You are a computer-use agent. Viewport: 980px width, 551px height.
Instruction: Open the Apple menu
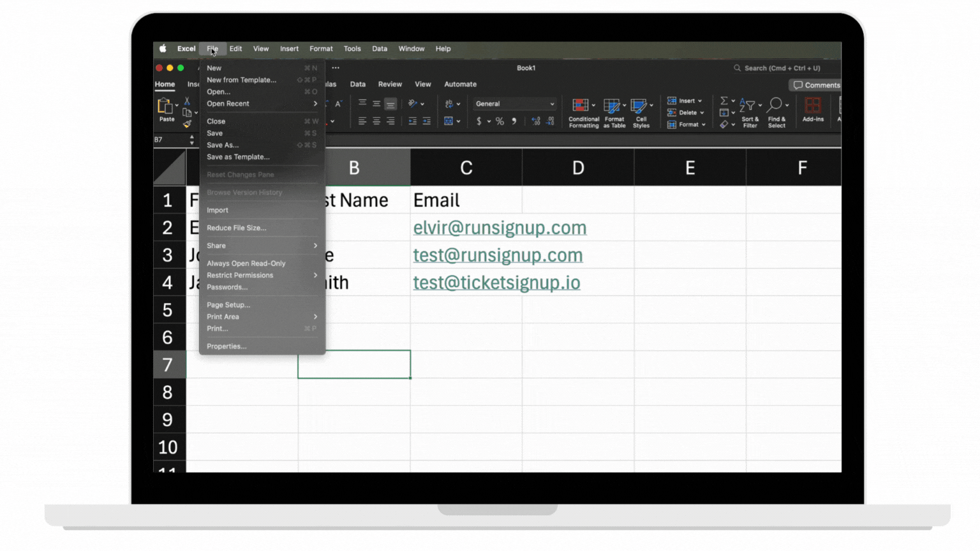(163, 48)
